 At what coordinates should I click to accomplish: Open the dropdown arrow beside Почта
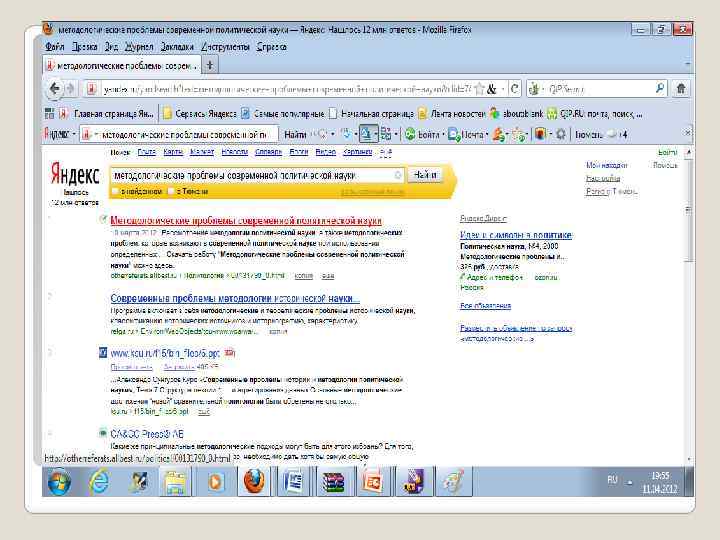487,135
